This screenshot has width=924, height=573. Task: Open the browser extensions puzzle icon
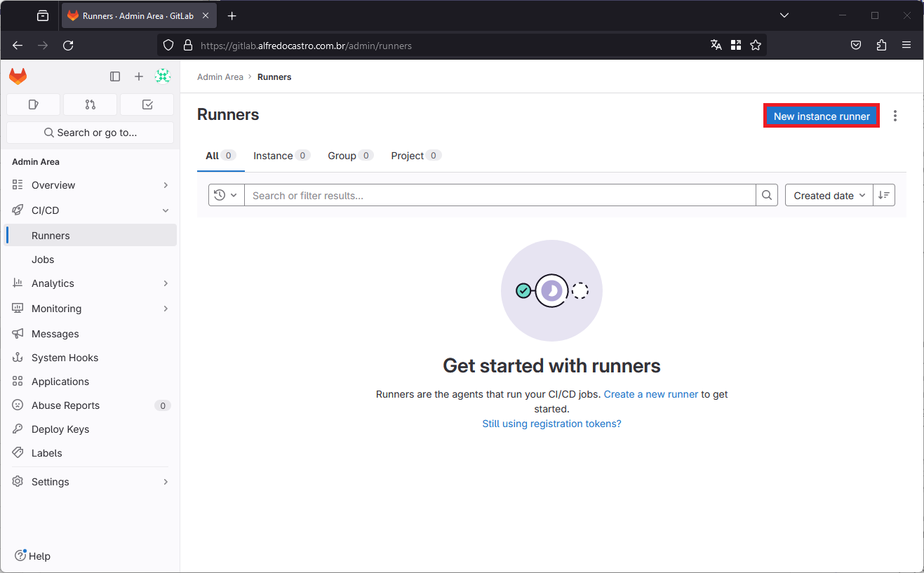[x=881, y=46]
